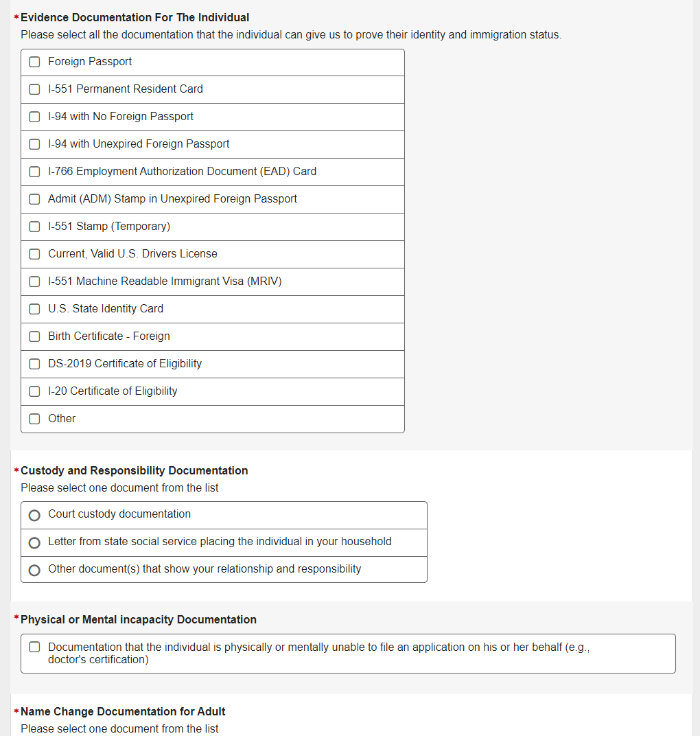The height and width of the screenshot is (736, 700).
Task: Select I-551 Machine Readable Immigrant Visa
Action: [x=34, y=281]
